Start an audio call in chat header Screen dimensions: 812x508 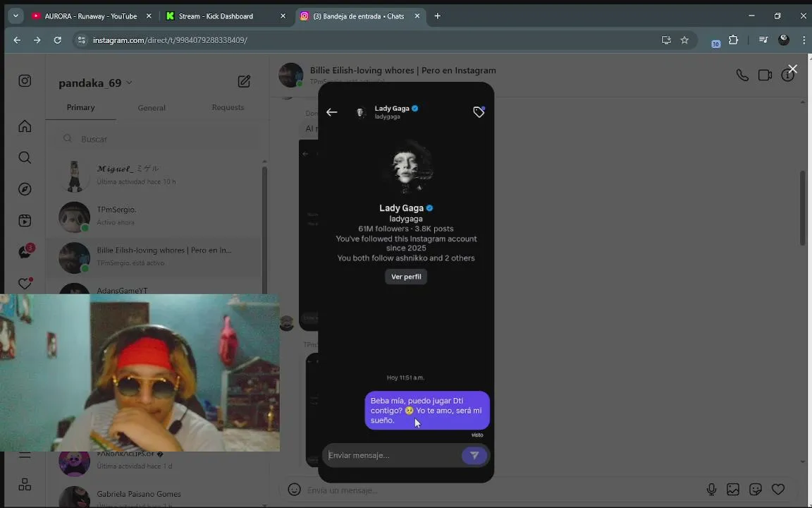click(x=742, y=75)
